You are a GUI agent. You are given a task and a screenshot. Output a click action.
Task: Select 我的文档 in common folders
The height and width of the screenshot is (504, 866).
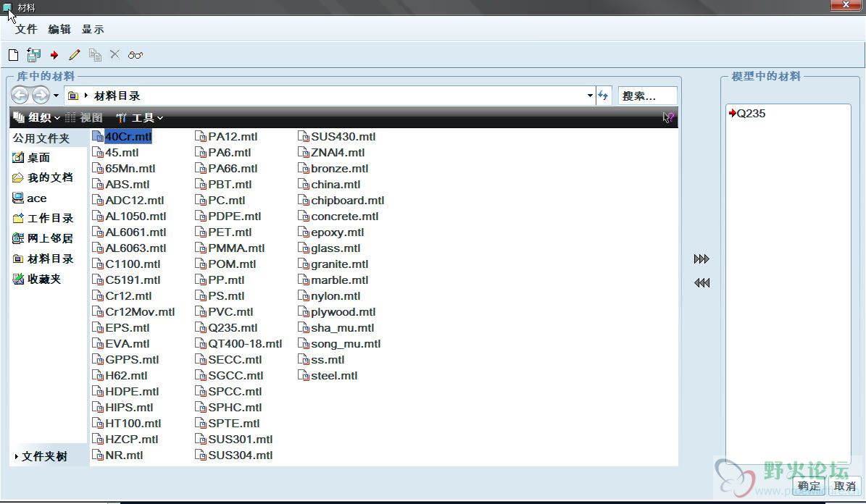point(43,177)
